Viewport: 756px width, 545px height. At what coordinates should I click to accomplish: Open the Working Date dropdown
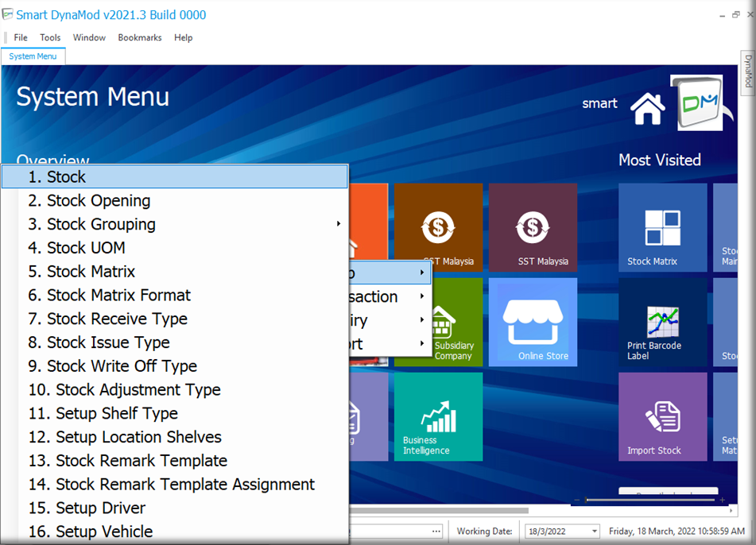tap(594, 531)
